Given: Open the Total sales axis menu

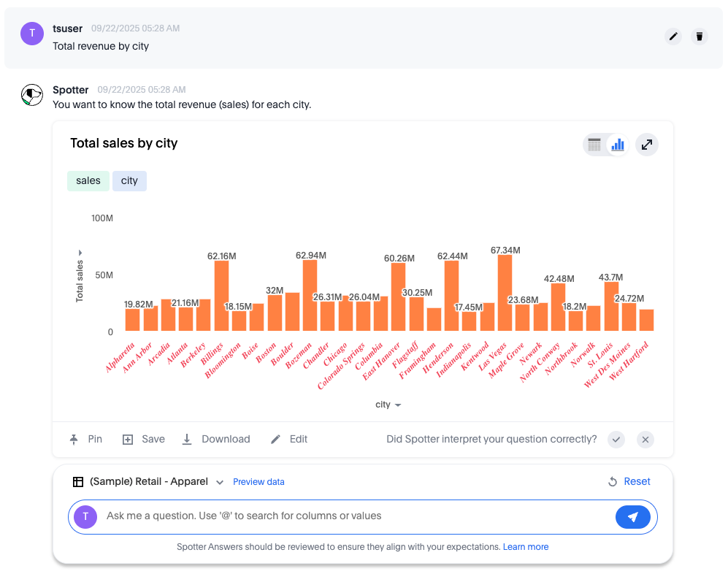Looking at the screenshot, I should 80,253.
